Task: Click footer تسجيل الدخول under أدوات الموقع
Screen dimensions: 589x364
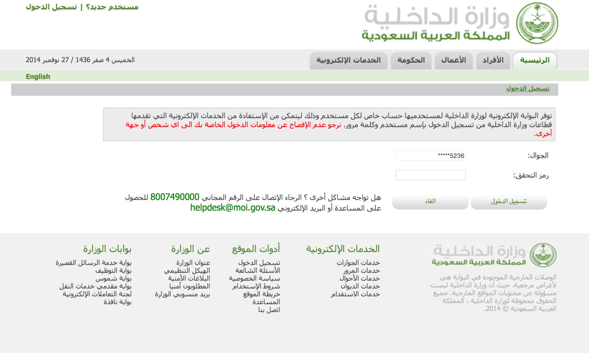Action: (259, 263)
